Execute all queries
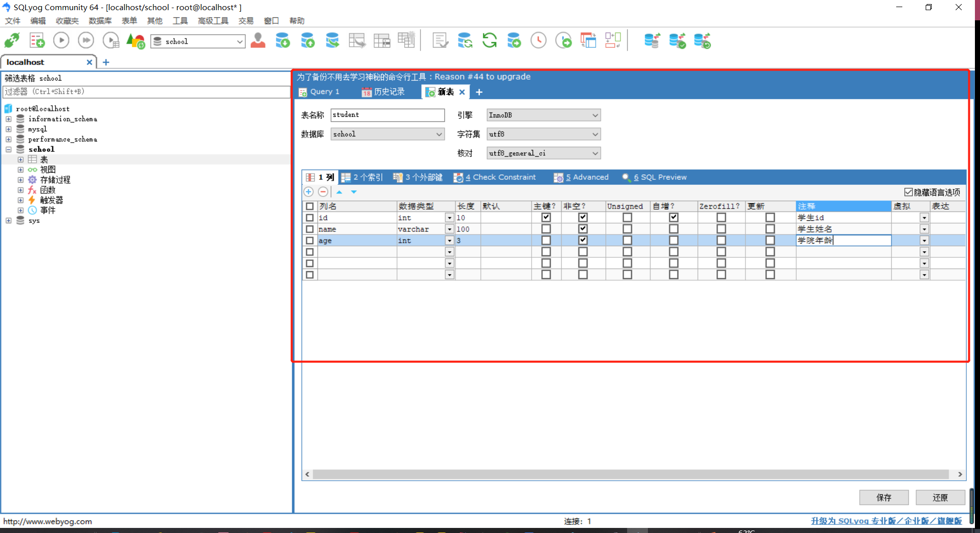 tap(86, 40)
